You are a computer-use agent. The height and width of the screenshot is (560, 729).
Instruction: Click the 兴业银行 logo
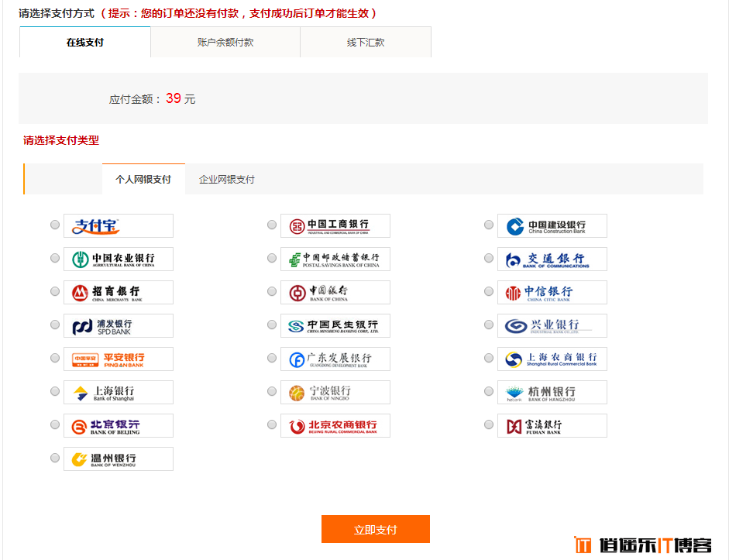tap(552, 326)
